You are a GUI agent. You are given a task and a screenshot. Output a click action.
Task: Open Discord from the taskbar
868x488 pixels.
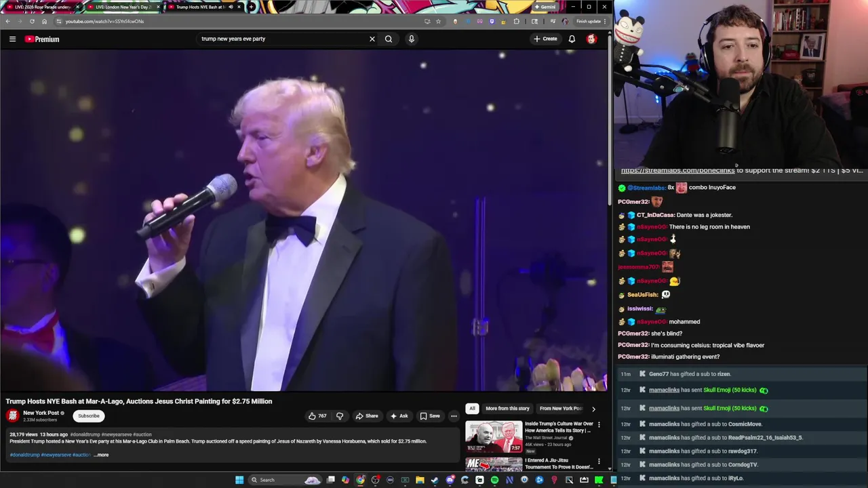point(450,480)
